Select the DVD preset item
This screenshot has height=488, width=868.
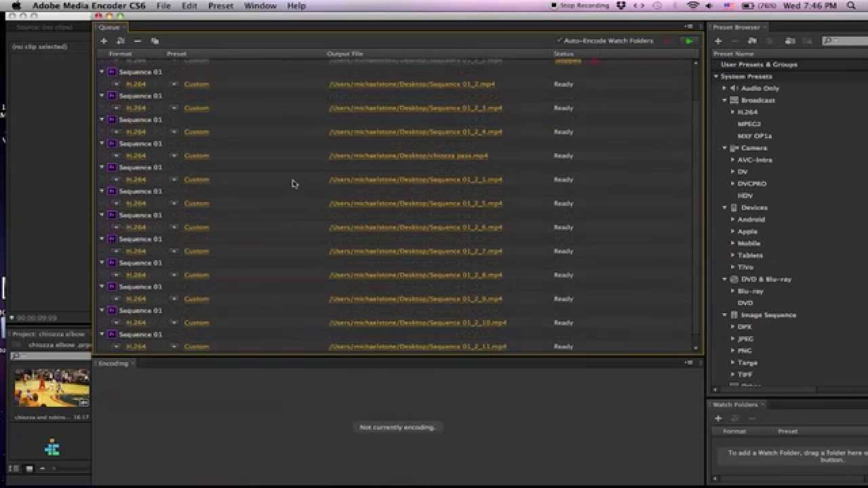(x=745, y=303)
